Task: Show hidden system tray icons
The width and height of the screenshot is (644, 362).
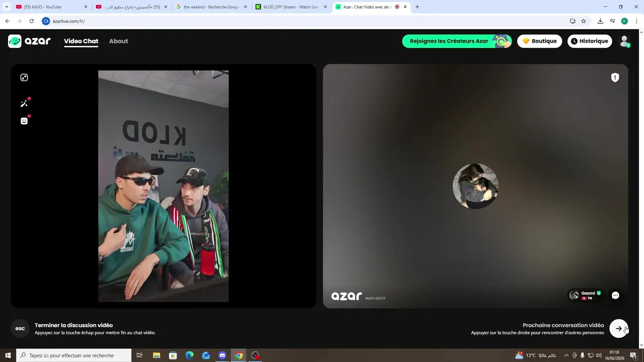Action: pyautogui.click(x=566, y=355)
